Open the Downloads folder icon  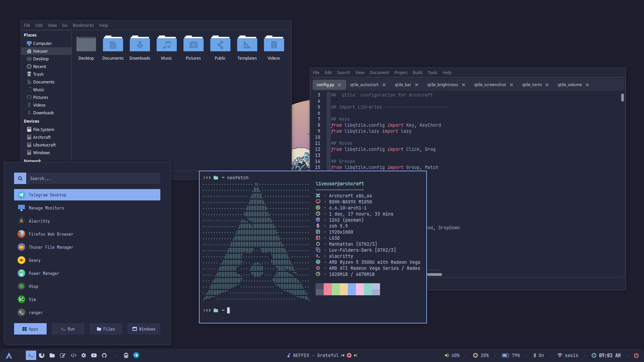pos(140,45)
